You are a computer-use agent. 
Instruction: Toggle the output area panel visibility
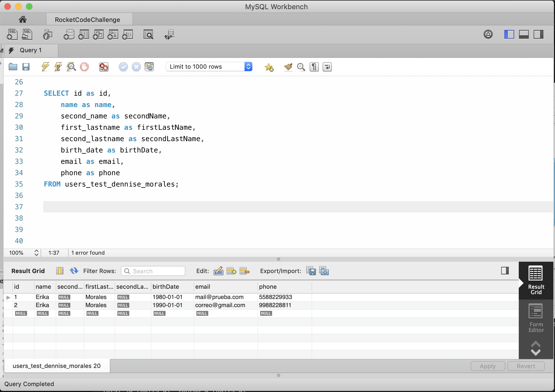click(524, 34)
